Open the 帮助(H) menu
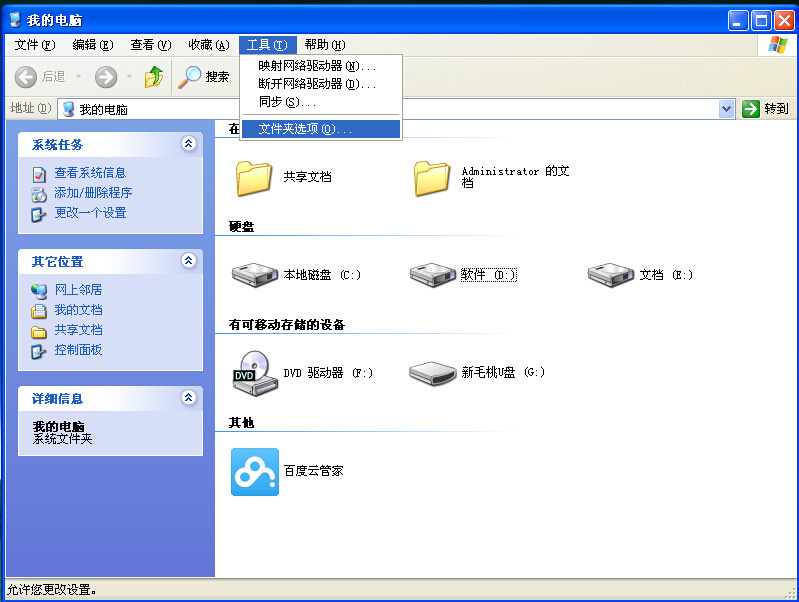The image size is (799, 602). (x=325, y=45)
